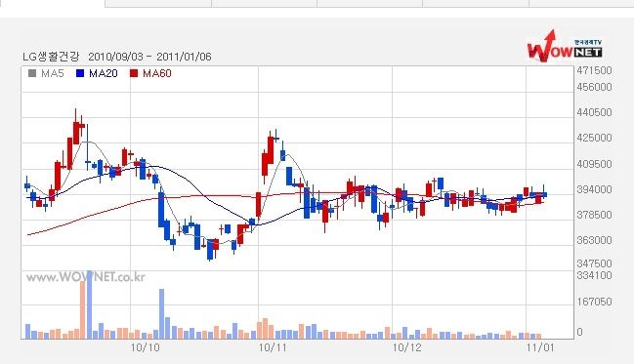This screenshot has width=634, height=364.
Task: Click the 347500 price axis label
Action: click(x=594, y=263)
